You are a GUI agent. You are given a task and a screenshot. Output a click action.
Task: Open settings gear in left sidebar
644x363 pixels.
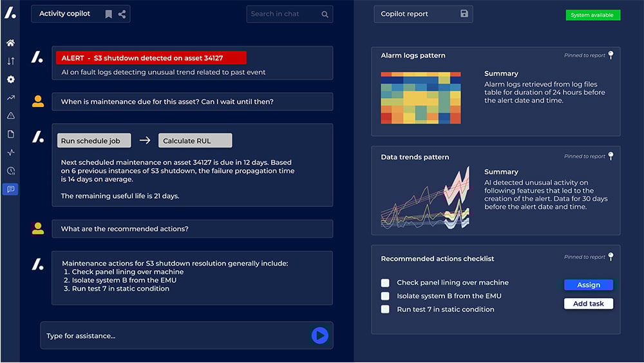pos(10,79)
